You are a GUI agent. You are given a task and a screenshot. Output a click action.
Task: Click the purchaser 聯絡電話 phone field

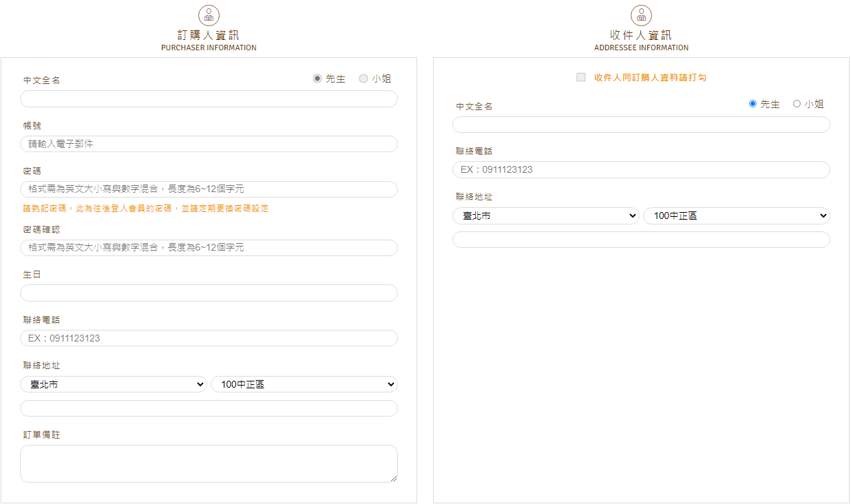(x=209, y=338)
